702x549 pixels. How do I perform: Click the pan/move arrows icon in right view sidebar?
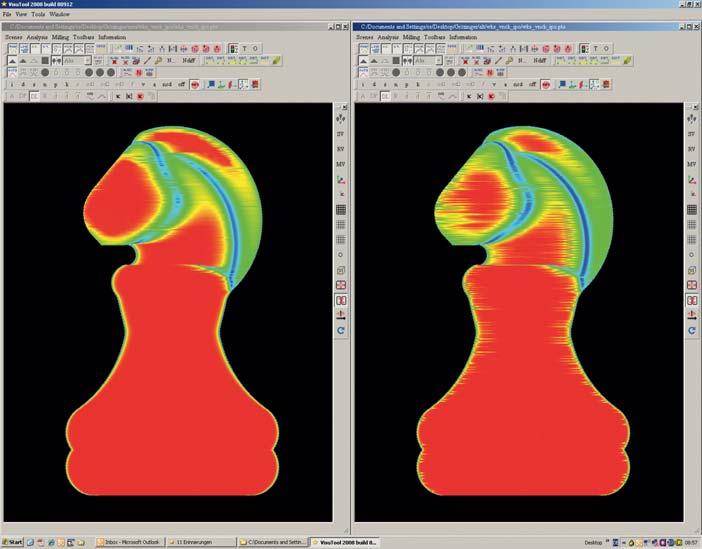tap(692, 119)
